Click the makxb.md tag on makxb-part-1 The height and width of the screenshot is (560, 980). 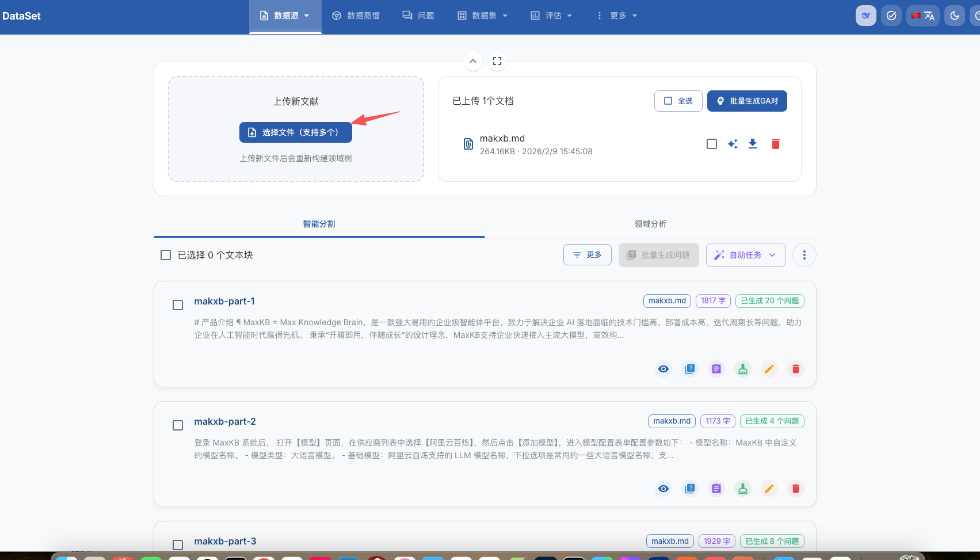667,300
